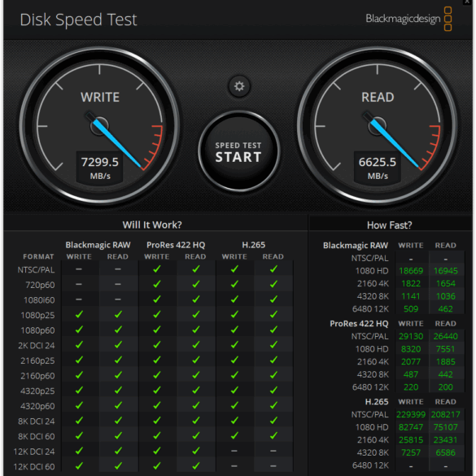Click the Blackmagic RAW NTSC/PAL write dash
Image resolution: width=476 pixels, height=476 pixels.
[x=79, y=269]
